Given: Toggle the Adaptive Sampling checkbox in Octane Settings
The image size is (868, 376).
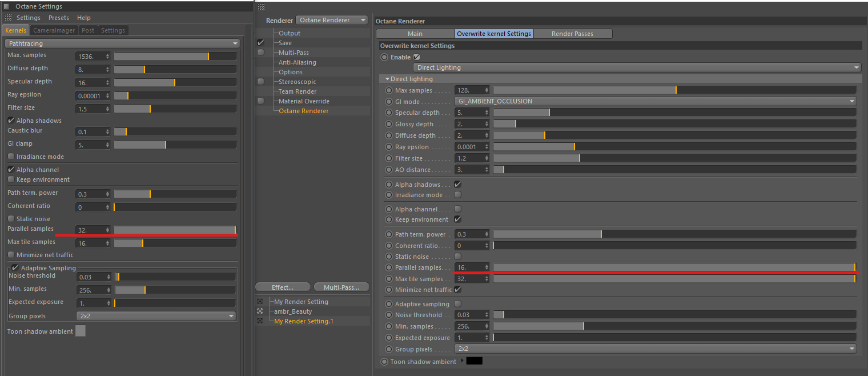Looking at the screenshot, I should point(15,268).
